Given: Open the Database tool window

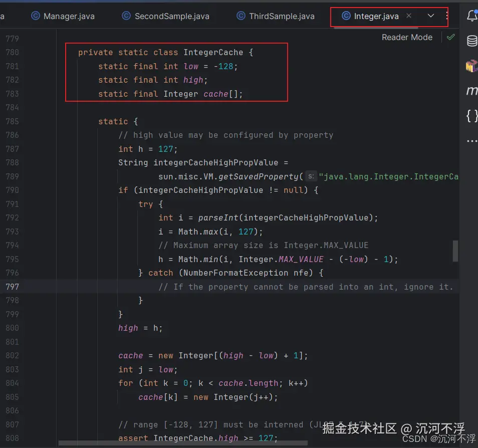Looking at the screenshot, I should point(472,41).
